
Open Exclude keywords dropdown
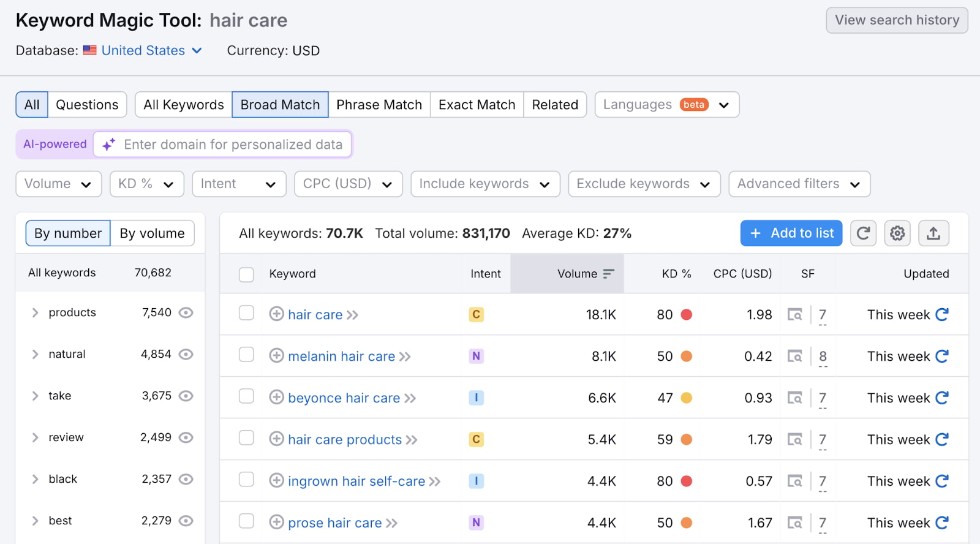(x=644, y=184)
